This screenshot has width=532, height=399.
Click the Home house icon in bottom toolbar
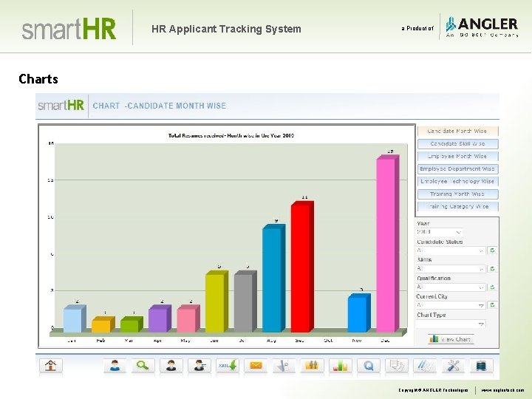coord(51,366)
